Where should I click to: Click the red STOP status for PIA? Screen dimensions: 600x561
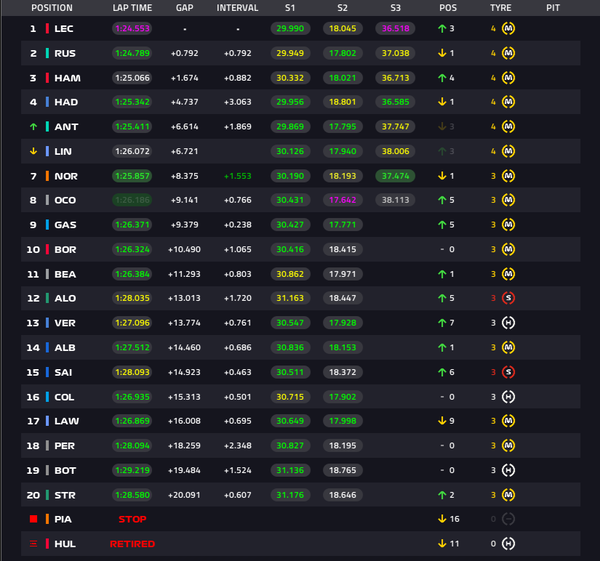132,519
